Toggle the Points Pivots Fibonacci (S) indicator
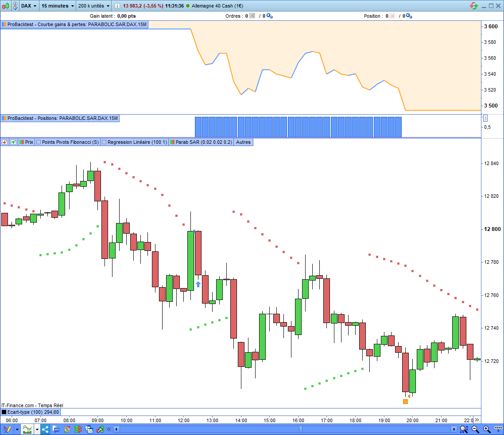Viewport: 504px width, 435px height. tap(67, 142)
